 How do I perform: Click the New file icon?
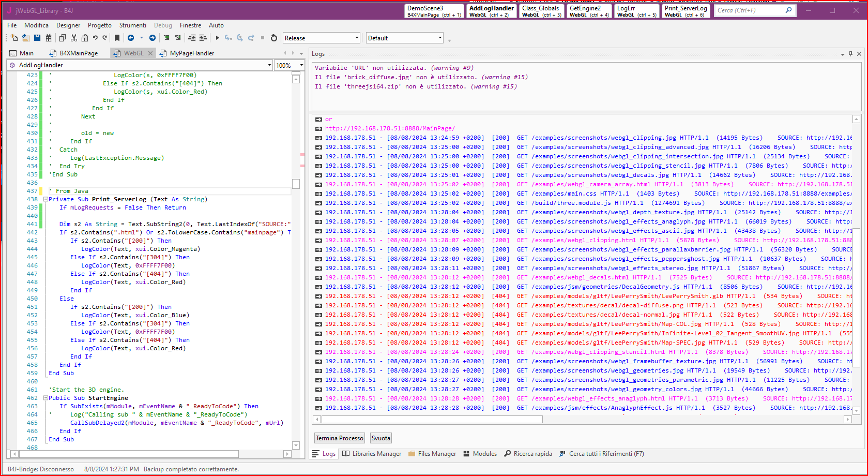coord(14,38)
